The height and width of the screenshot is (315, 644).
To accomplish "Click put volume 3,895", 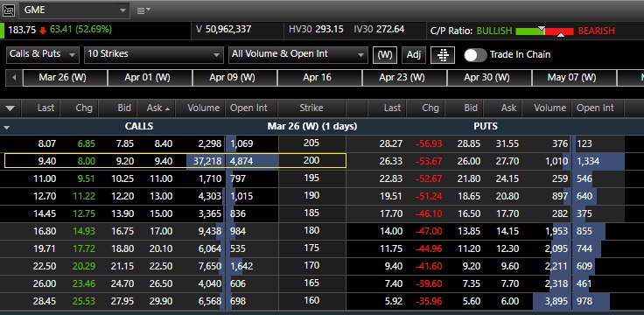I will click(556, 301).
